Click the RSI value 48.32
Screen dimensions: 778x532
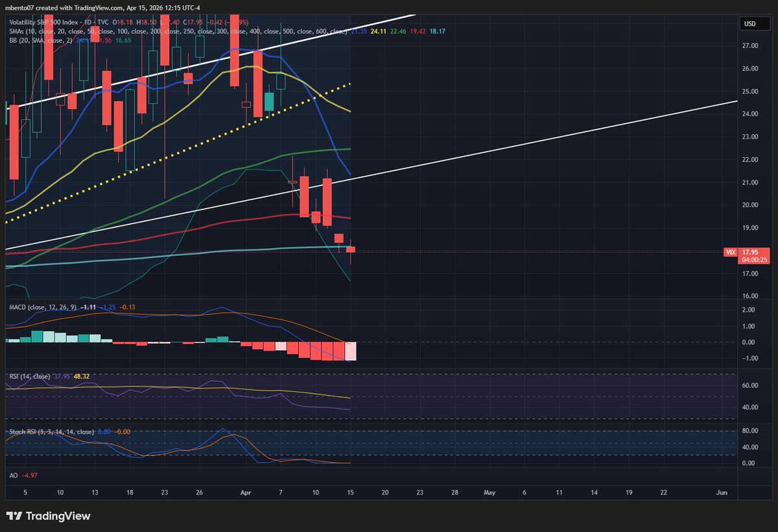tap(80, 375)
